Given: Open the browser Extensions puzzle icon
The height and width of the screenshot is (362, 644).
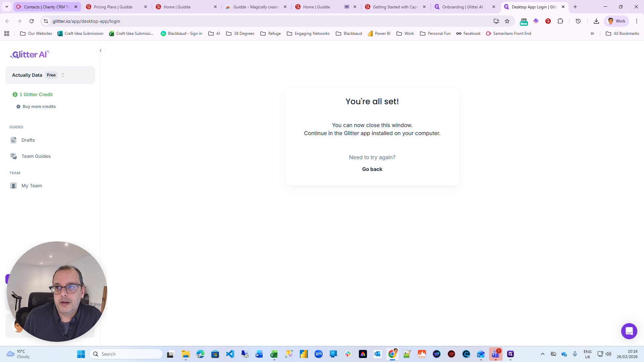Looking at the screenshot, I should tap(560, 21).
